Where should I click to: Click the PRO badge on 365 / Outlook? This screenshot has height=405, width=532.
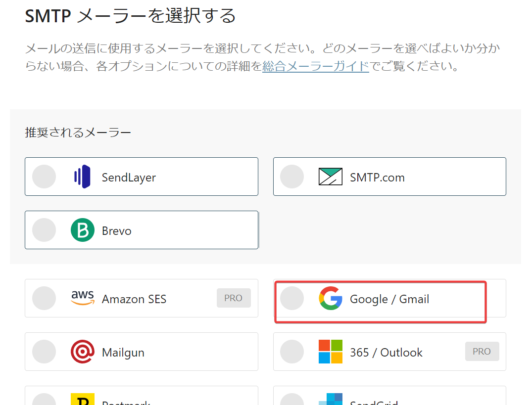(x=482, y=351)
